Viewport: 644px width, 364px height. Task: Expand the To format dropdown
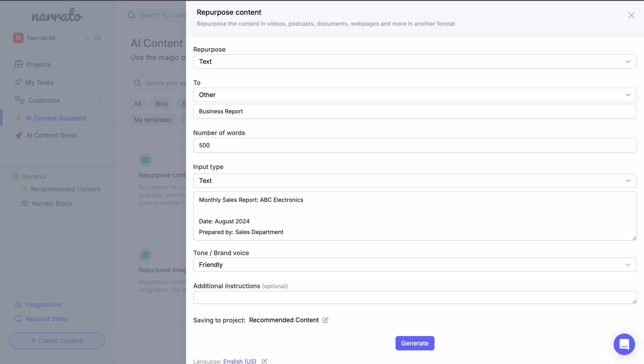coord(628,94)
